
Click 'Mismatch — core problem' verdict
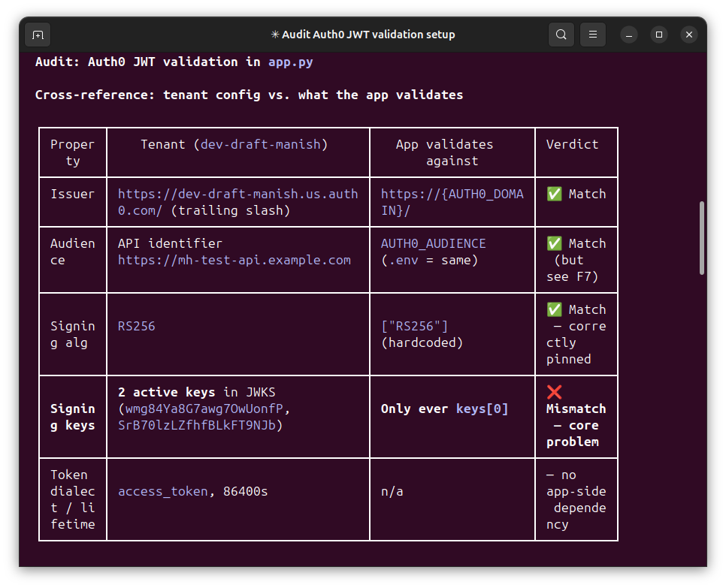576,426
